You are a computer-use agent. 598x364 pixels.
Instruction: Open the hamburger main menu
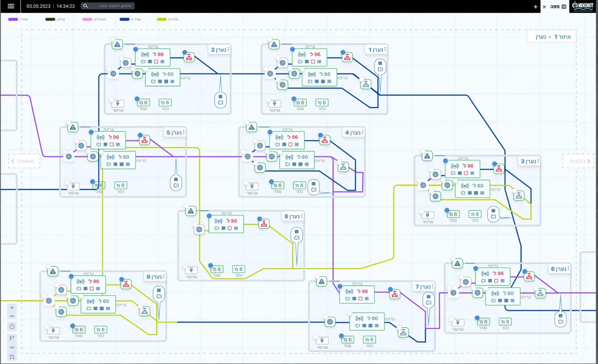coord(11,6)
